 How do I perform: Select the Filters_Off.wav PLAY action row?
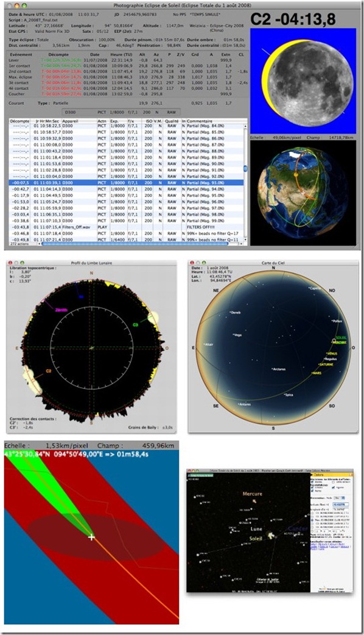coord(126,227)
